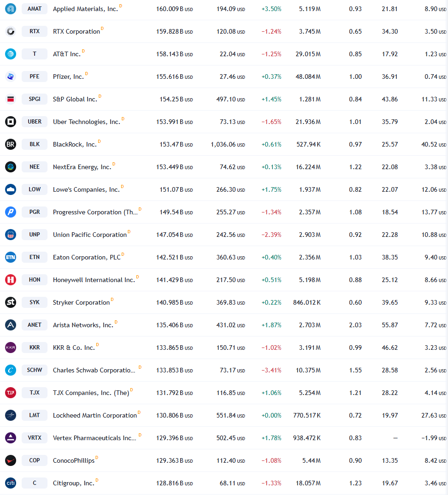This screenshot has width=448, height=495.
Task: Open the Stryker Corporation link
Action: (x=81, y=302)
